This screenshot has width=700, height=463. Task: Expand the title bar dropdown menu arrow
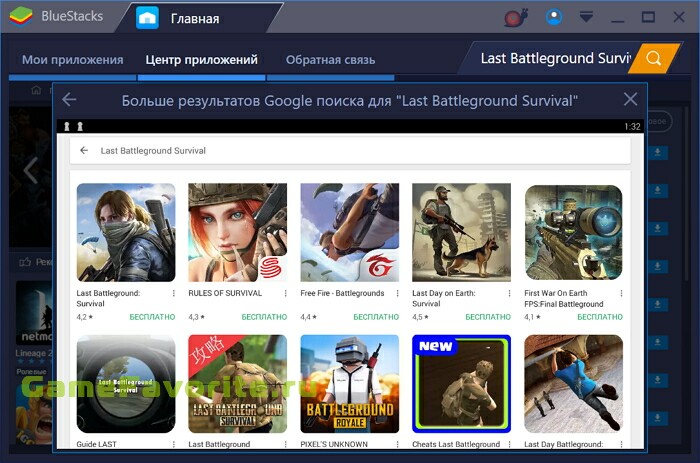pos(586,17)
